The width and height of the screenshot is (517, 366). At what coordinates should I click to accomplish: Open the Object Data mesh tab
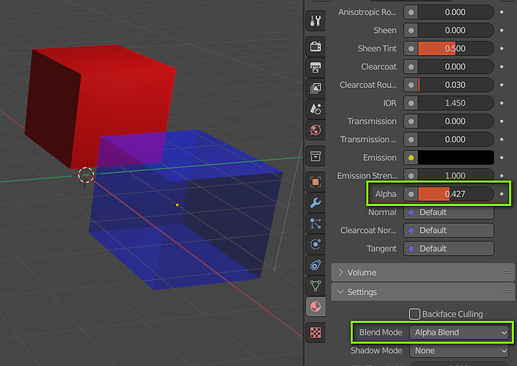315,286
